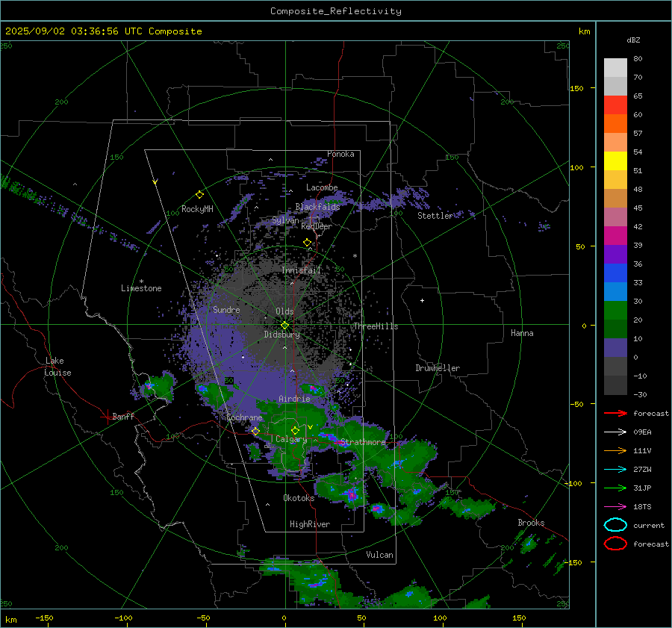Click the Vulcan city label
This screenshot has width=672, height=628.
click(x=380, y=555)
